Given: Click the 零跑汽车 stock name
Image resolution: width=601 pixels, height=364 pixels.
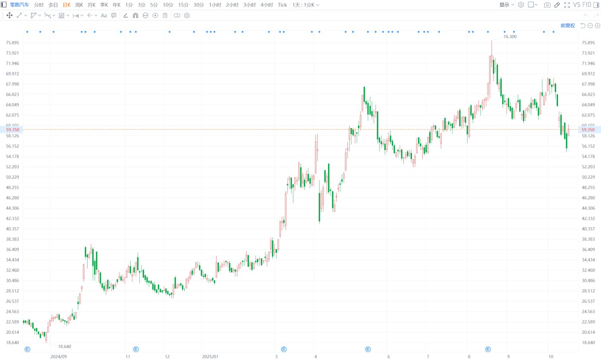Looking at the screenshot, I should click(19, 5).
